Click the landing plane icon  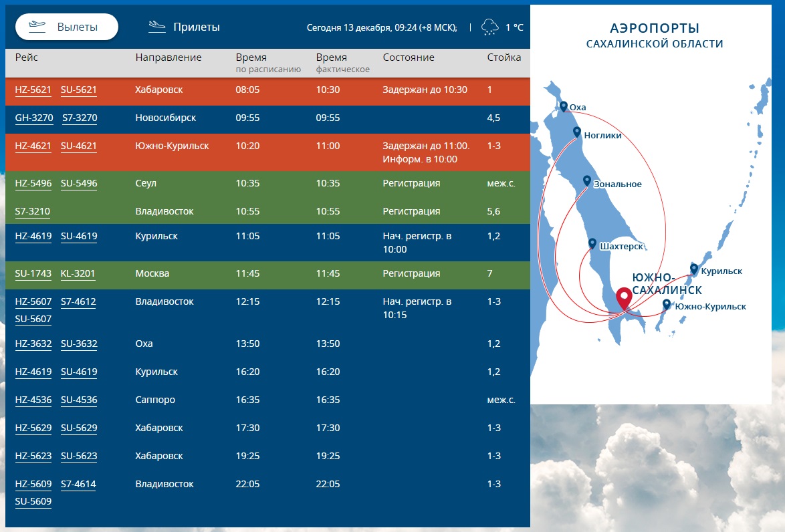coord(156,27)
